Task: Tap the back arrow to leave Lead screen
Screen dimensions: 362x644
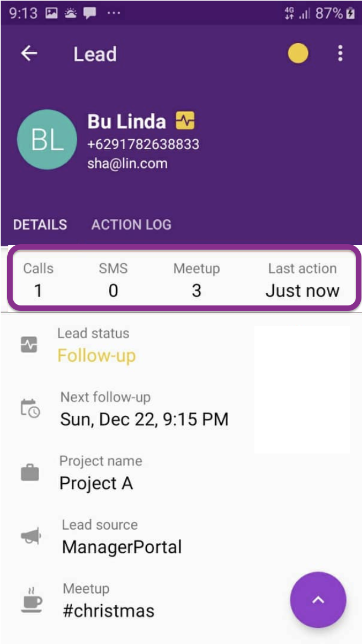Action: [x=29, y=54]
